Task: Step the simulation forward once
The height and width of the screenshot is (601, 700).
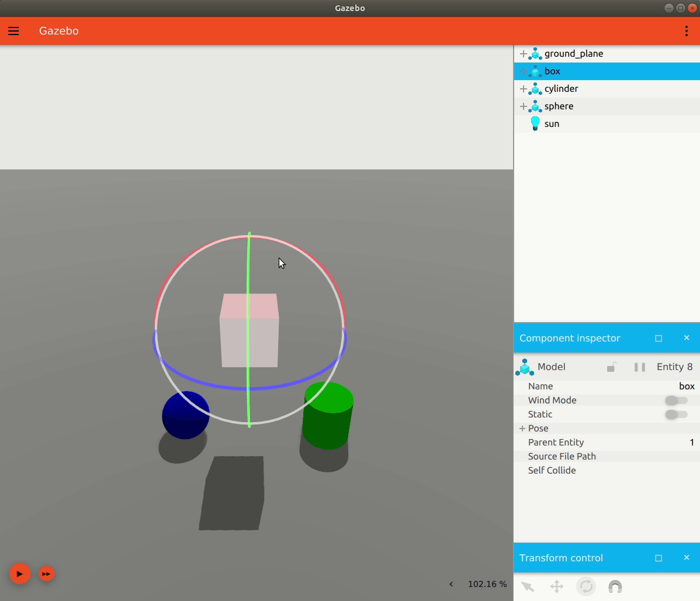Action: [46, 574]
